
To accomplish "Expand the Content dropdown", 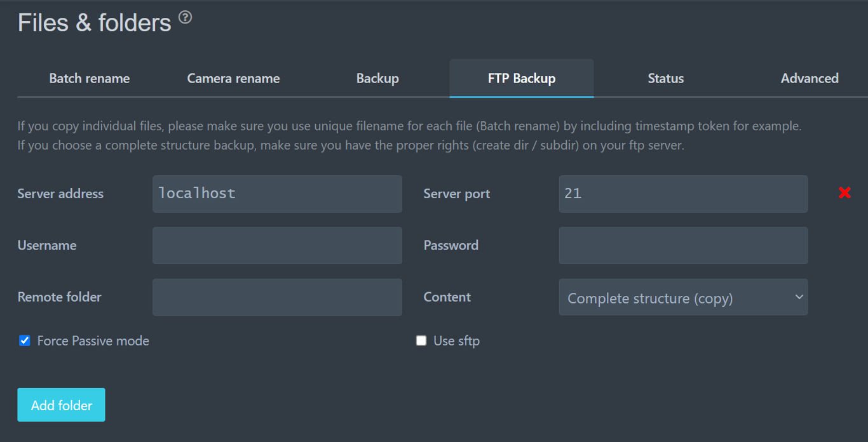I will (x=683, y=297).
